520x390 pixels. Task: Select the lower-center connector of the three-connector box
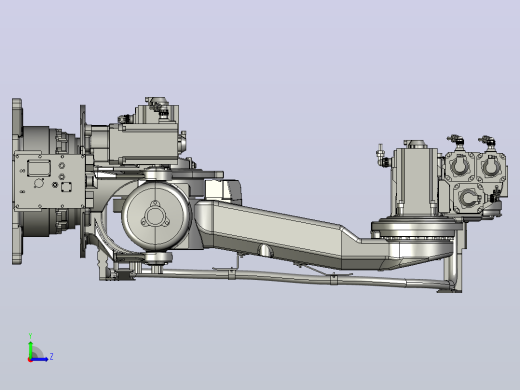click(469, 198)
